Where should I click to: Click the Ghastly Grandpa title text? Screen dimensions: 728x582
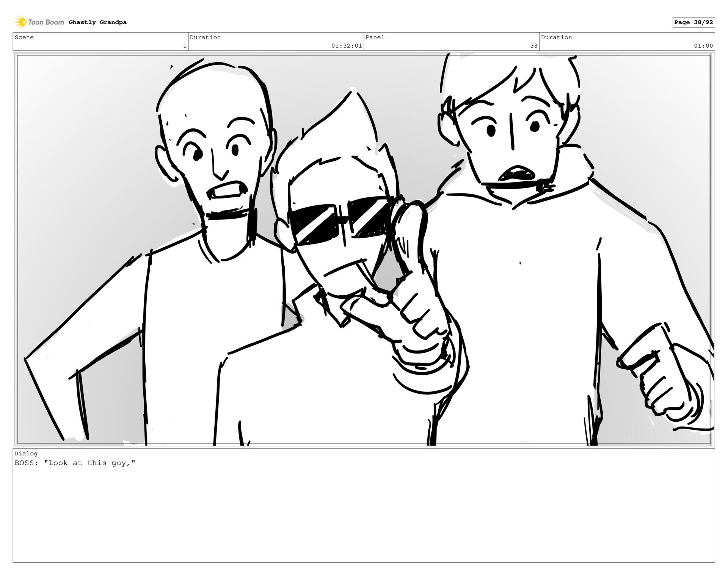[97, 22]
